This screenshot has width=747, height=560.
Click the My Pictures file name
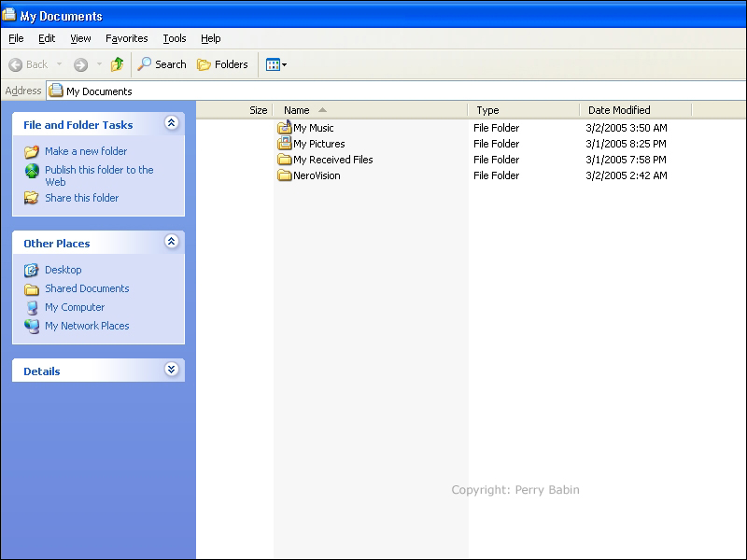coord(319,144)
